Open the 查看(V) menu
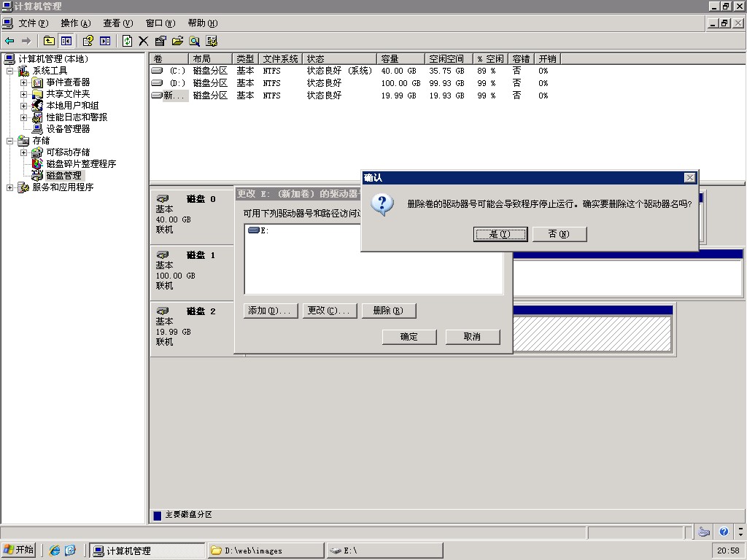Viewport: 747px width, 560px height. (117, 23)
